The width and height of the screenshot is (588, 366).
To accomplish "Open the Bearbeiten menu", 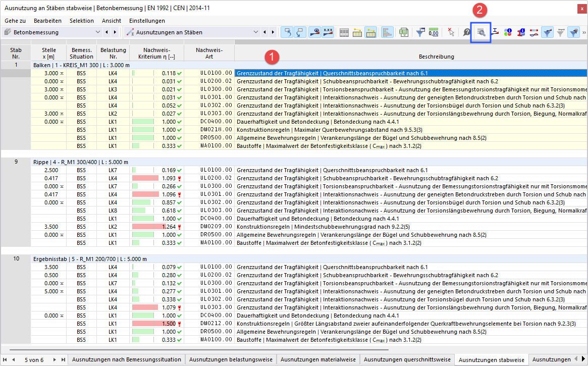I will [x=47, y=21].
